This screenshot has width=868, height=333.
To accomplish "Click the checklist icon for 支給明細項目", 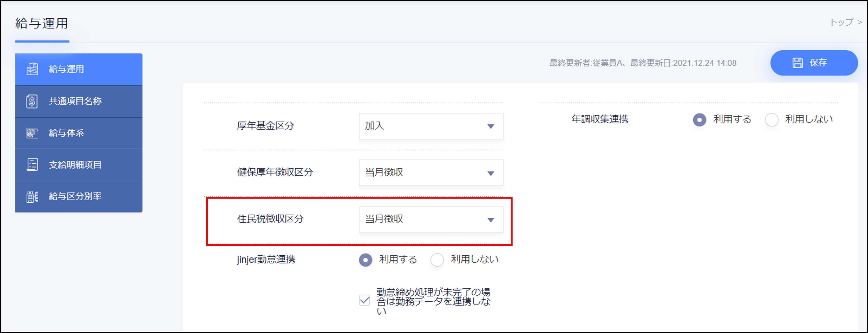I will (x=32, y=165).
